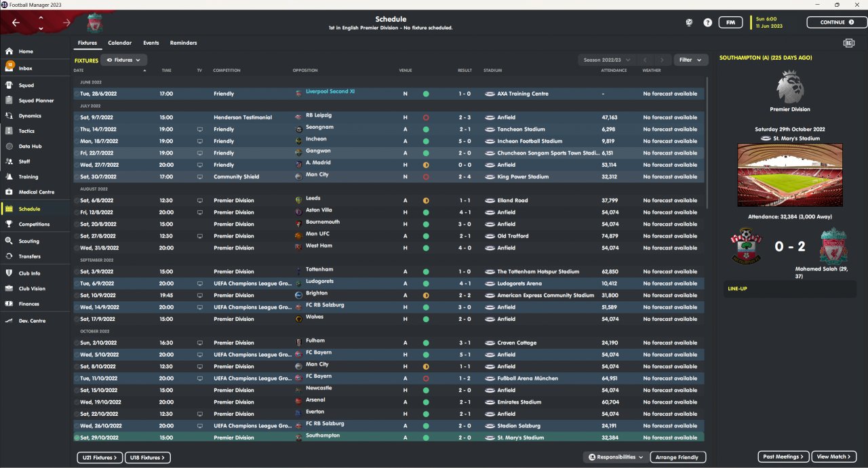
Task: Click Old Trafford stadium name
Action: tap(512, 236)
